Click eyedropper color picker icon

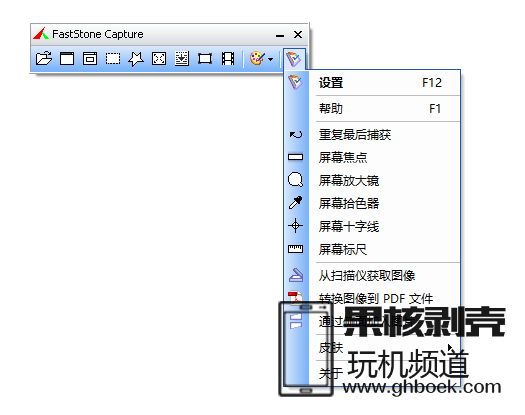296,203
